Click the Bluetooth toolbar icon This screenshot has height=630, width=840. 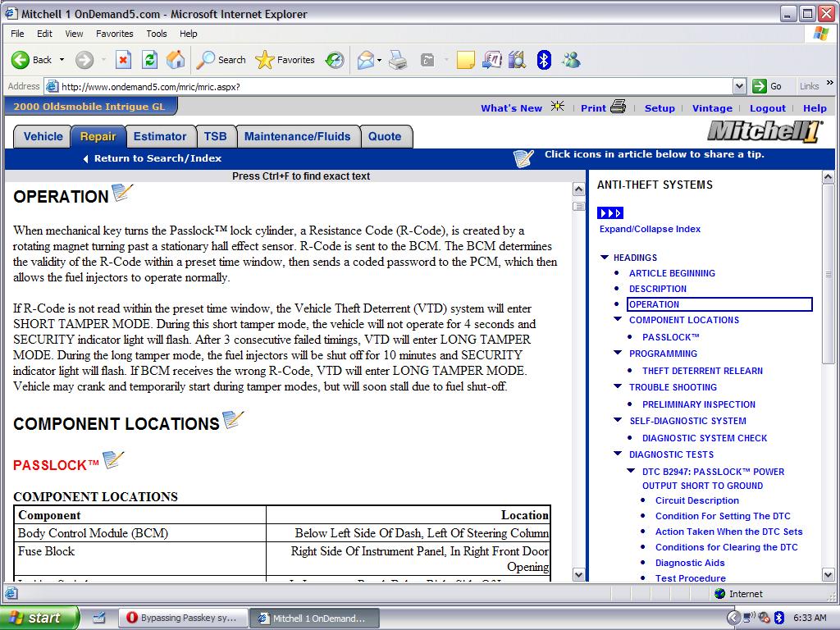click(544, 60)
